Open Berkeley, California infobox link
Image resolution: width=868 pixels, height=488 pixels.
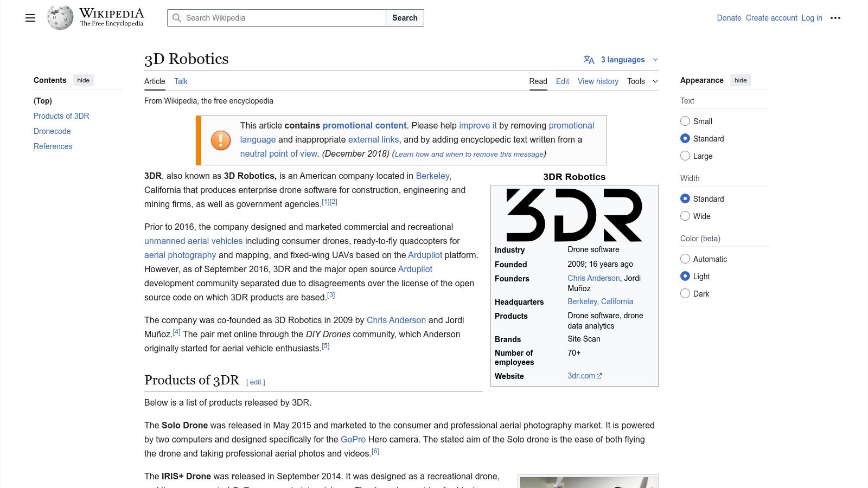[601, 301]
